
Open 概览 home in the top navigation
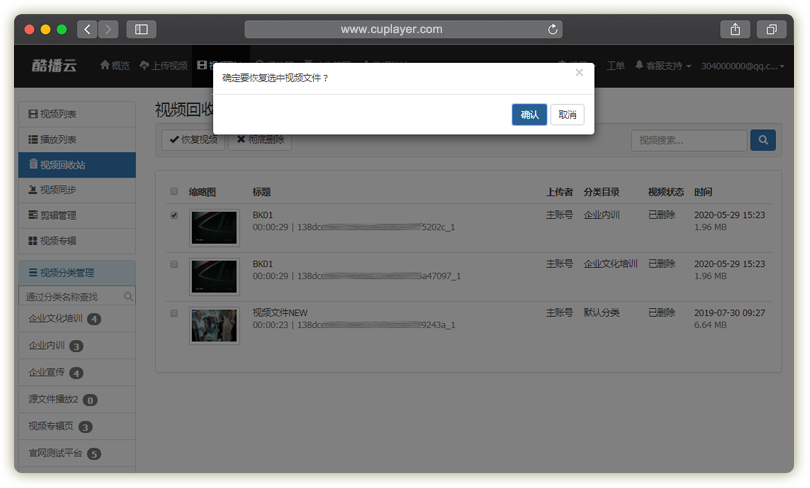point(115,66)
